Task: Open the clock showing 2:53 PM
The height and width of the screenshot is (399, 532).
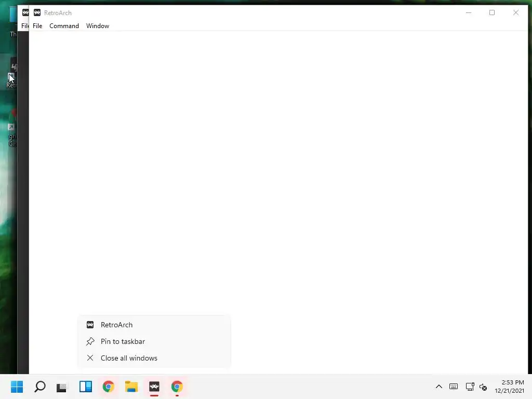Action: pyautogui.click(x=509, y=387)
